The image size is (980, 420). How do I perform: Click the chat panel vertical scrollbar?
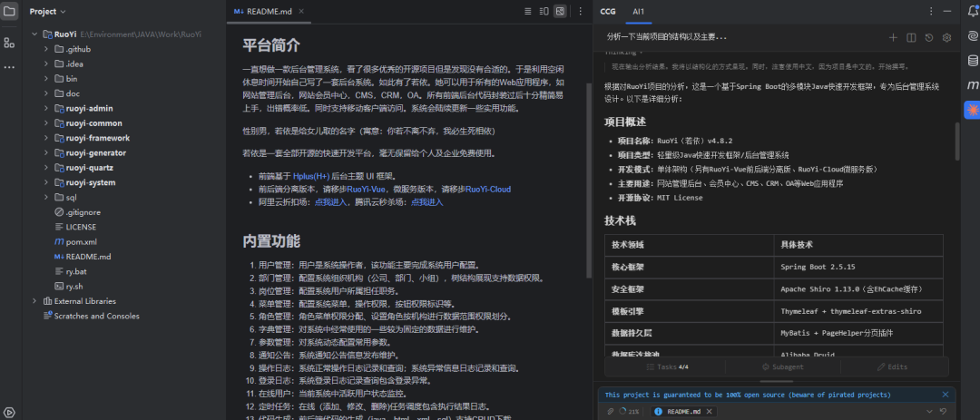[x=957, y=141]
